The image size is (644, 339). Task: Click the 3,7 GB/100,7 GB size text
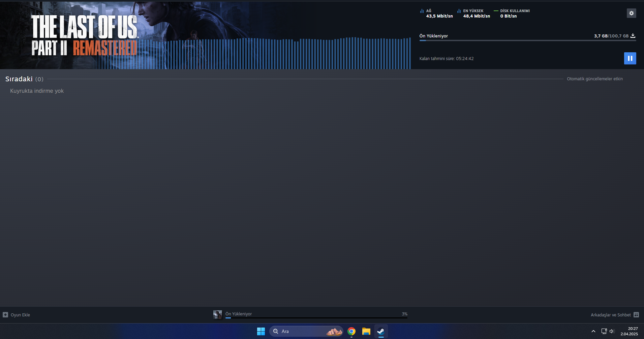tap(611, 36)
